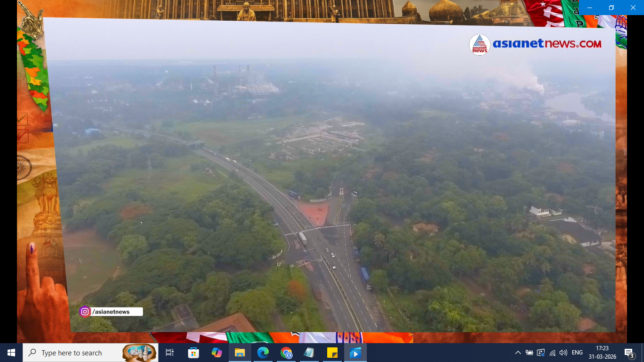Open the Copilot app in the taskbar

click(217, 353)
